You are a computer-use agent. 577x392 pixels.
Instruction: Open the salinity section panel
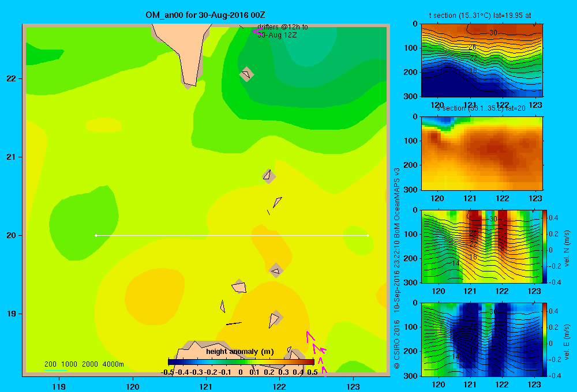pos(482,153)
